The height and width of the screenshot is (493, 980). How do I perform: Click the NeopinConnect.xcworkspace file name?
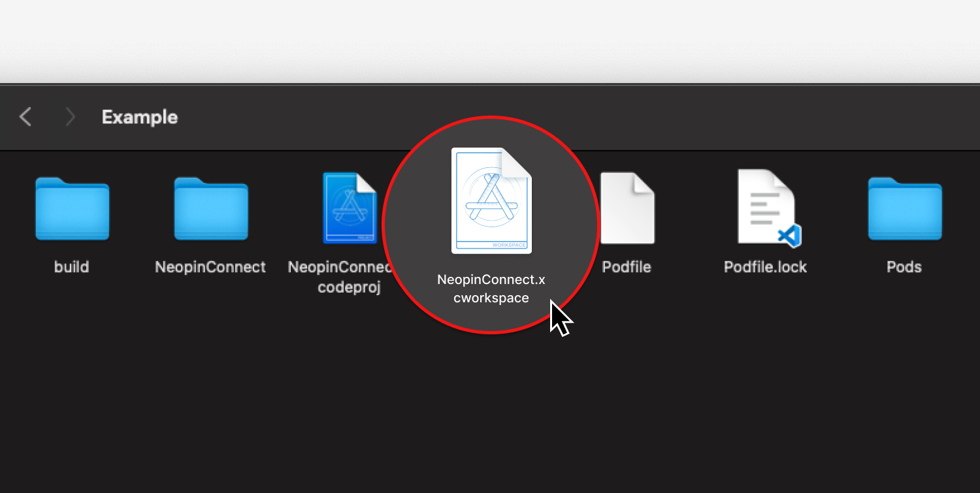coord(491,289)
